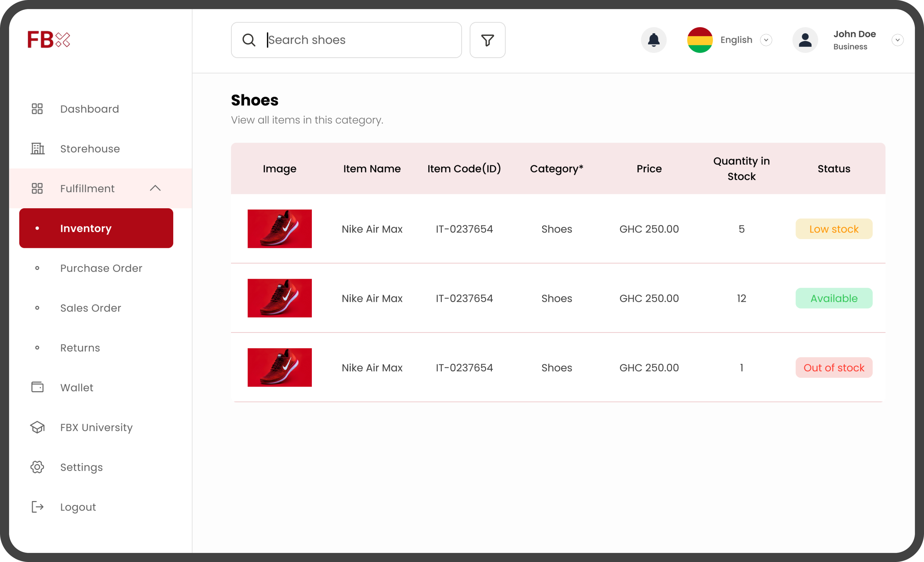The width and height of the screenshot is (924, 562).
Task: Click quantity 12 cell
Action: pos(741,298)
